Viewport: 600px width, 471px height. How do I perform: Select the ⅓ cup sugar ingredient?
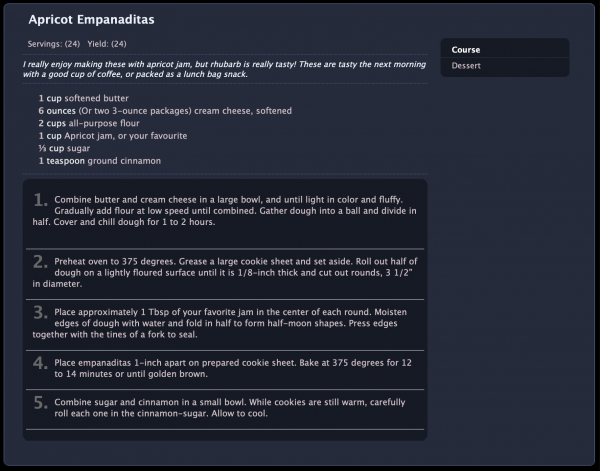tap(64, 148)
